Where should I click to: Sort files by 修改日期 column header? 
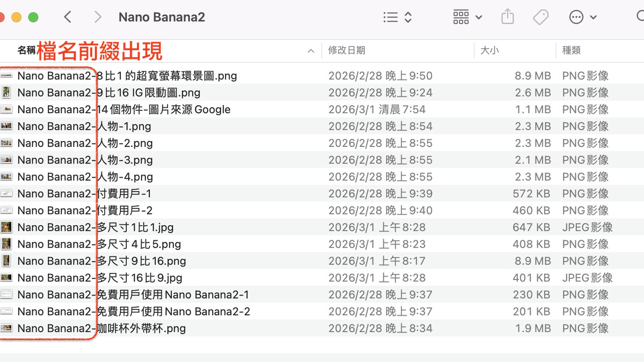pyautogui.click(x=347, y=50)
